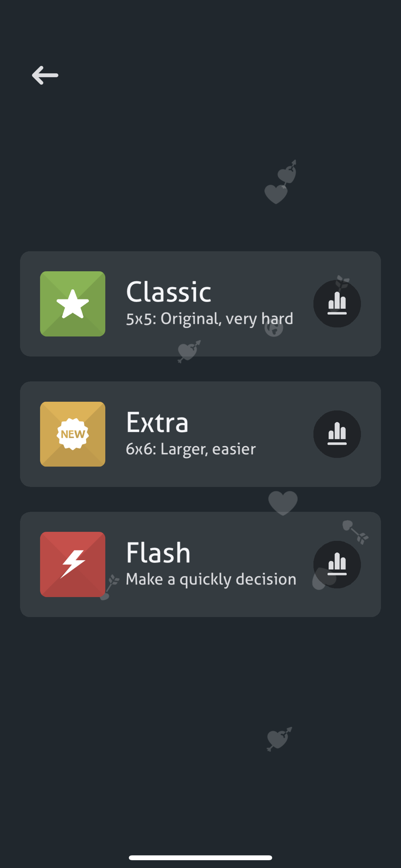Tap the red lightning bolt icon

72,564
